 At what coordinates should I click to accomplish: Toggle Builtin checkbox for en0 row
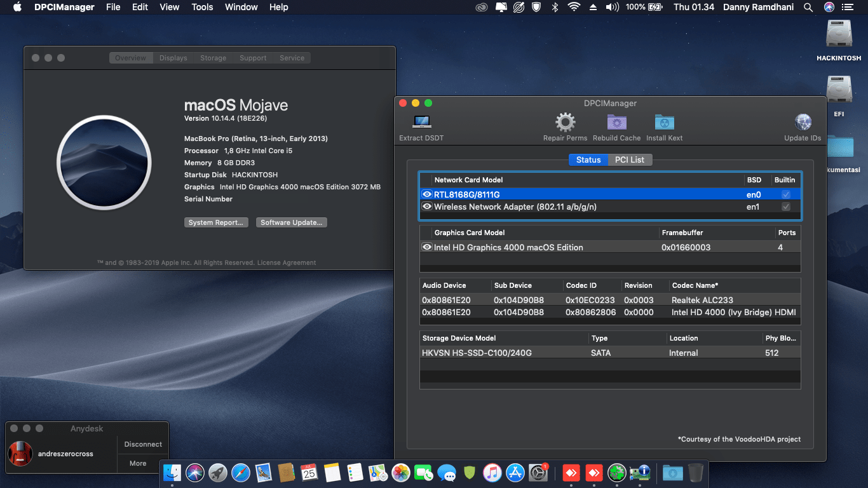tap(786, 194)
